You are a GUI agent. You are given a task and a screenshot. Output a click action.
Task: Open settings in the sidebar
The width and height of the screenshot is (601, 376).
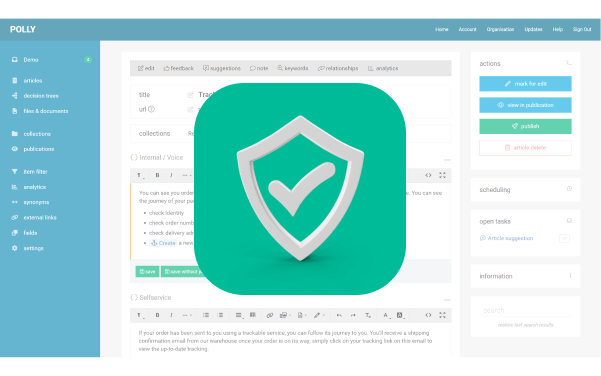point(28,248)
